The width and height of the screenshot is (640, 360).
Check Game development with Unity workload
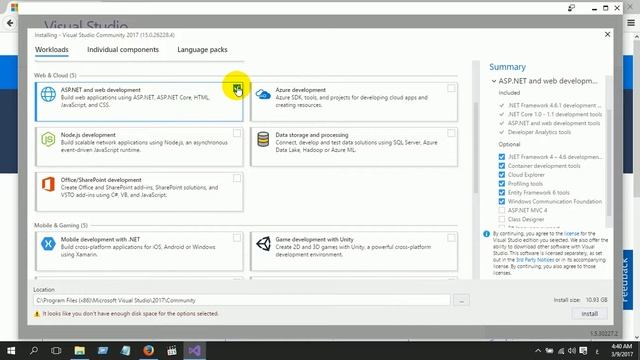(451, 238)
